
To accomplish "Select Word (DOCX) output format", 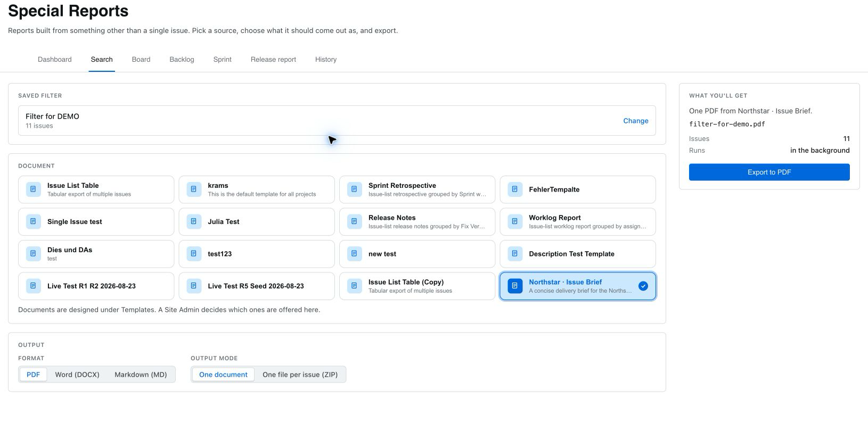I will 77,375.
